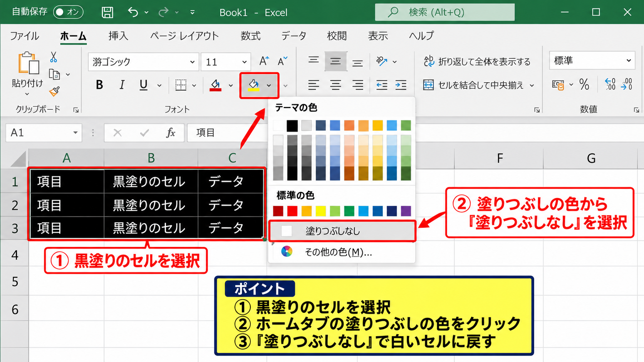Image resolution: width=644 pixels, height=362 pixels.
Task: Open the Name Box dropdown
Action: point(75,133)
